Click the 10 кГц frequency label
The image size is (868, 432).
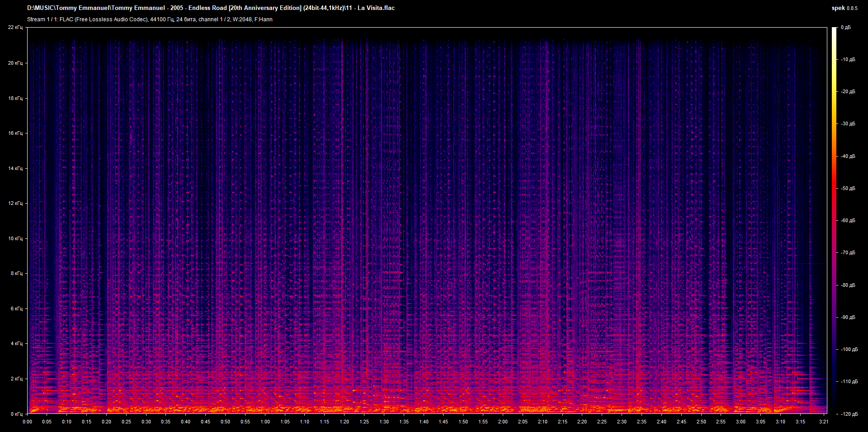[x=15, y=238]
